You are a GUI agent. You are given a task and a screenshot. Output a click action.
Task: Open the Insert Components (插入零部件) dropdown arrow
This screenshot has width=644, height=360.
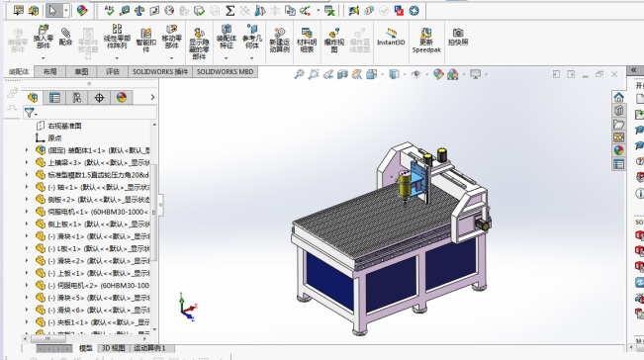[x=44, y=58]
